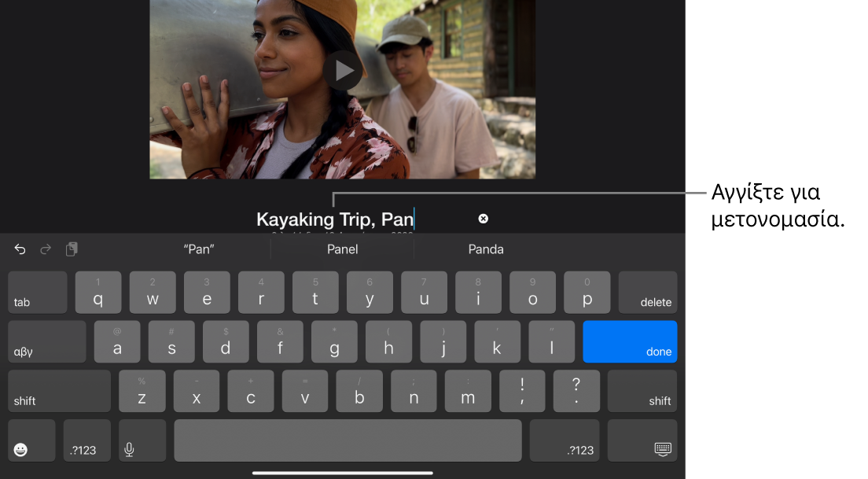The width and height of the screenshot is (868, 479).
Task: Tap the p key
Action: click(x=587, y=293)
